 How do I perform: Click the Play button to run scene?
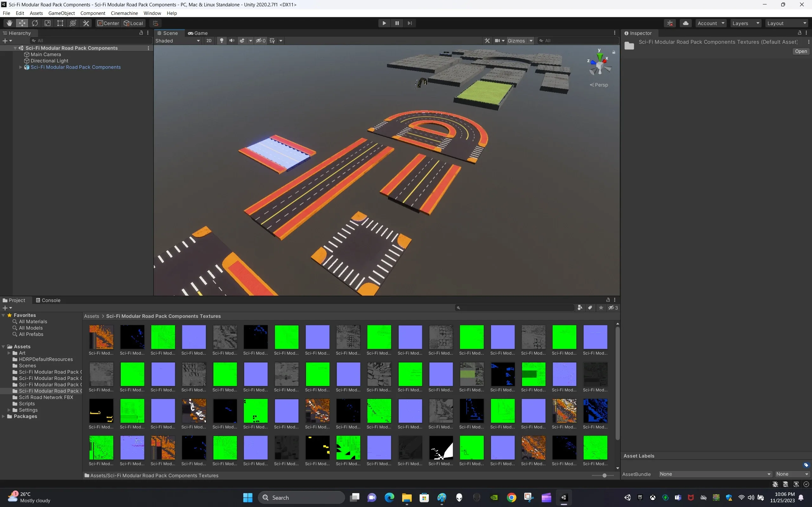(383, 23)
